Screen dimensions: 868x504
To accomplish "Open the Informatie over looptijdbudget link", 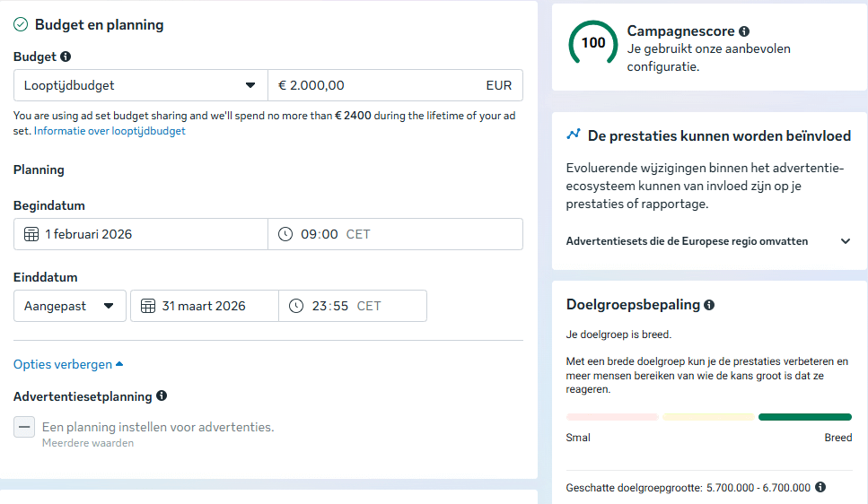I will pyautogui.click(x=110, y=131).
